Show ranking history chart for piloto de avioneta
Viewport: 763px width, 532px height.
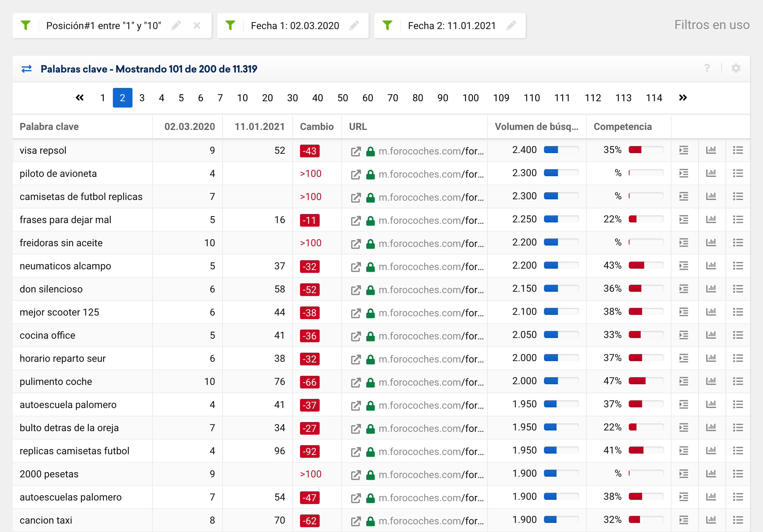(711, 173)
